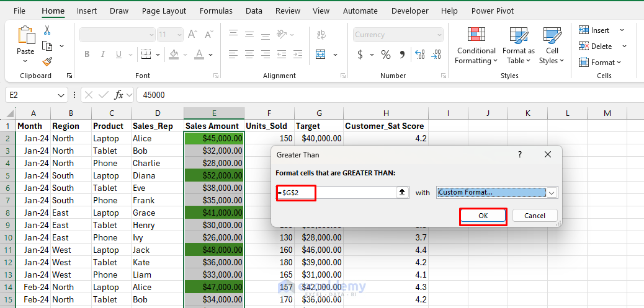Open Conditional Formatting menu
The width and height of the screenshot is (644, 308).
(x=476, y=46)
